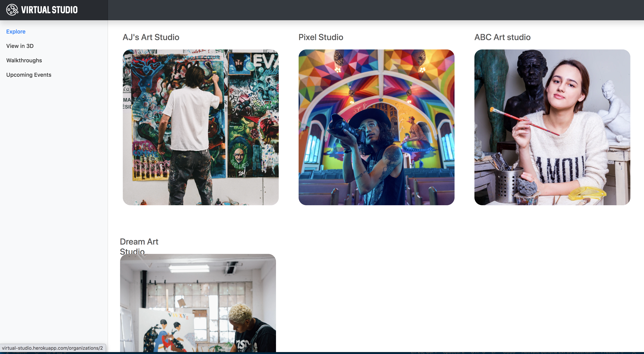Viewport: 644px width, 354px height.
Task: Go to the Walkthroughs page
Action: pos(24,60)
